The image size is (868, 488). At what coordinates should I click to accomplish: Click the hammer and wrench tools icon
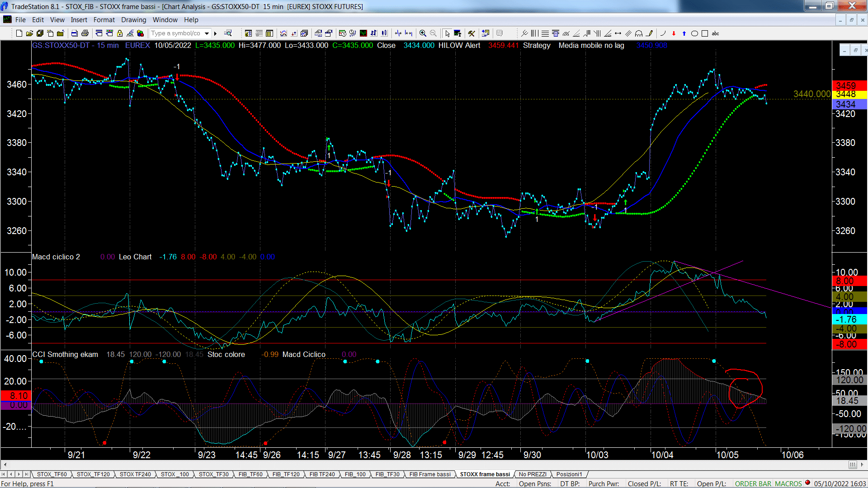[x=472, y=33]
